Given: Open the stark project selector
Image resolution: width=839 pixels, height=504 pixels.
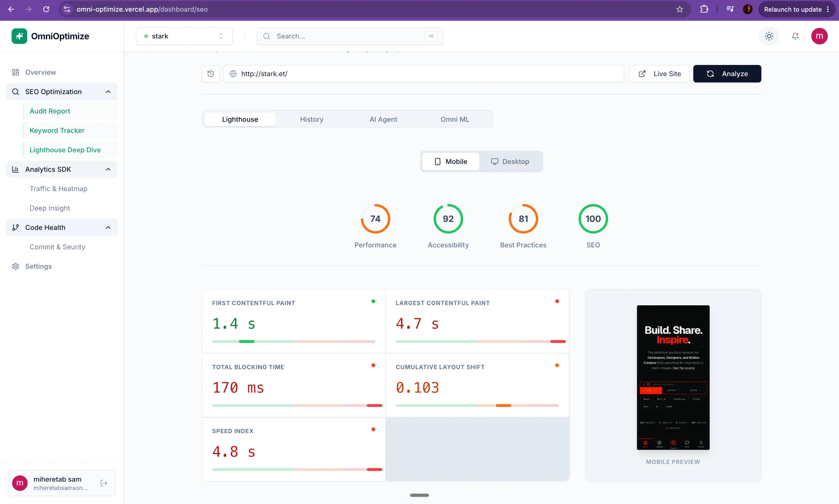Looking at the screenshot, I should pyautogui.click(x=184, y=36).
